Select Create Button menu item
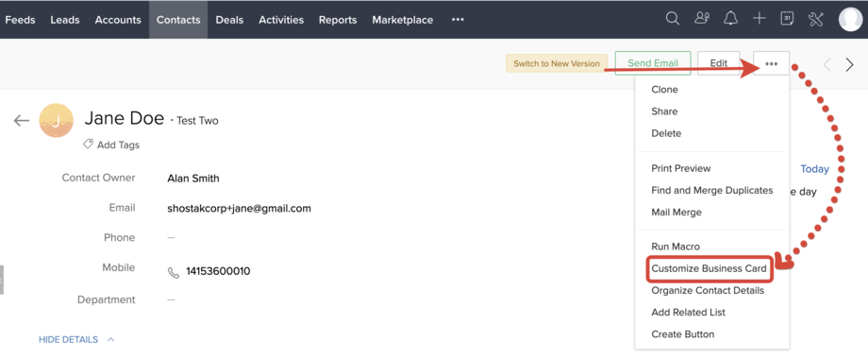868x358 pixels. point(682,334)
